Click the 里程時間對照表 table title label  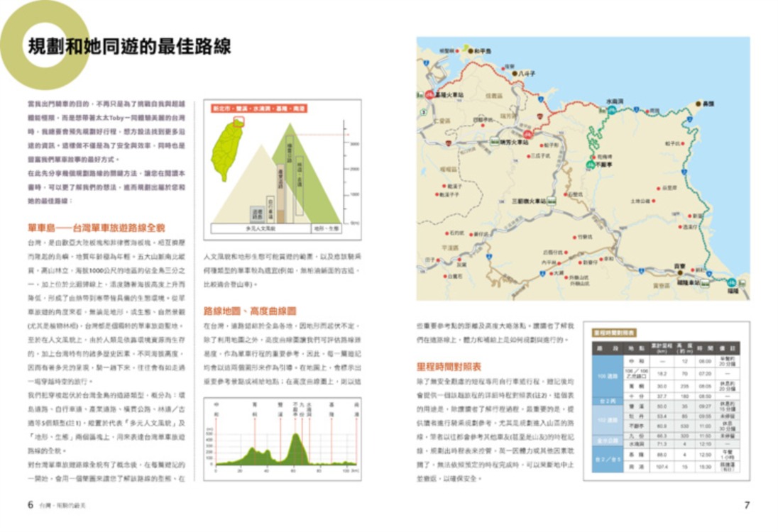coord(614,332)
